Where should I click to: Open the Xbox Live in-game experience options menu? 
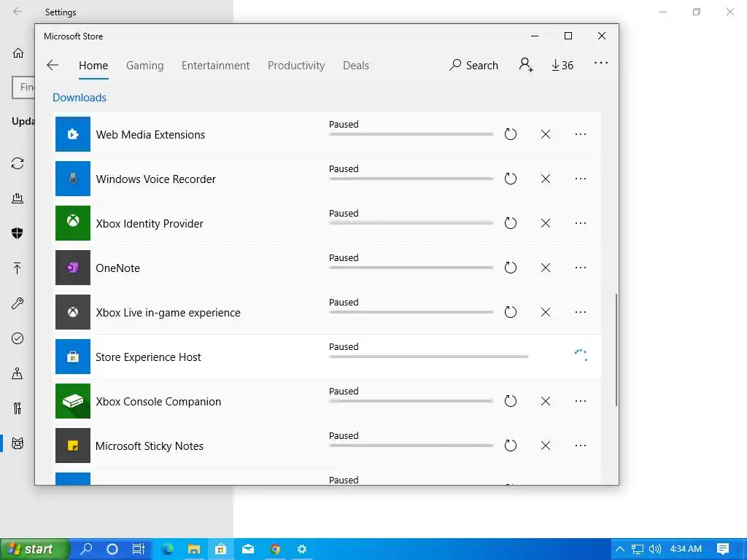coord(580,312)
